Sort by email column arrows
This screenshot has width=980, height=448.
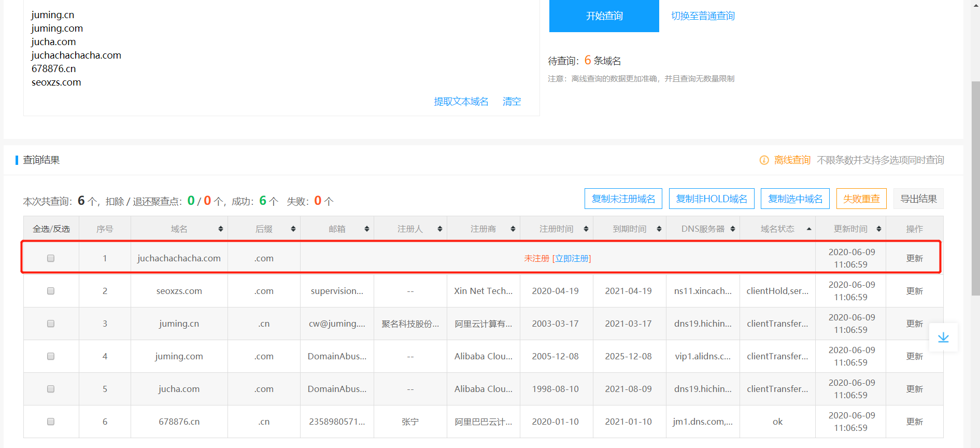367,229
